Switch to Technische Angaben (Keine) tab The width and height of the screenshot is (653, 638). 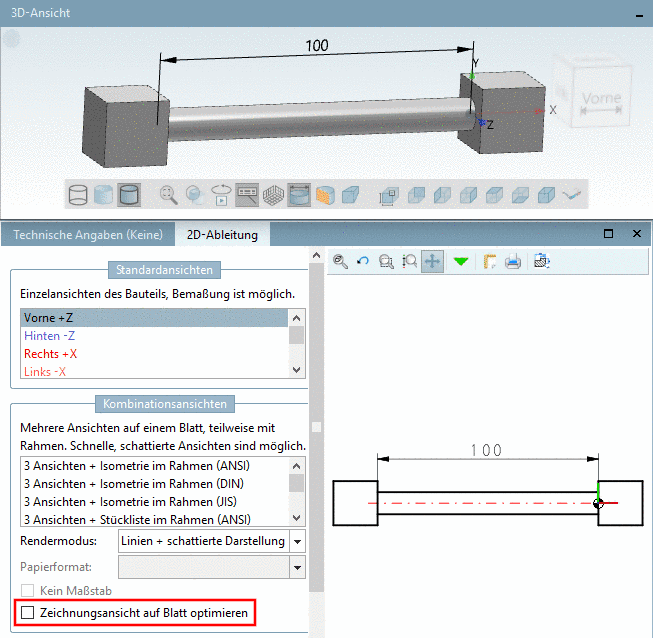point(88,234)
